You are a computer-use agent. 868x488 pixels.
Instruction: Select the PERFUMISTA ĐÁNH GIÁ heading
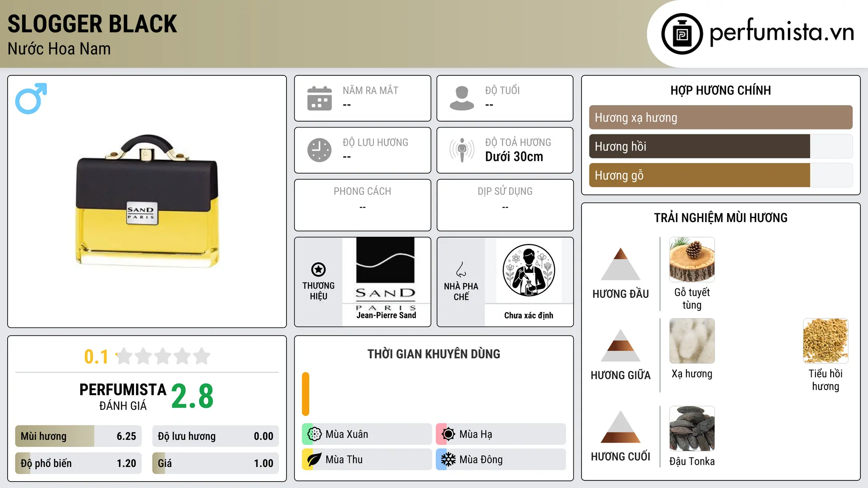[123, 396]
